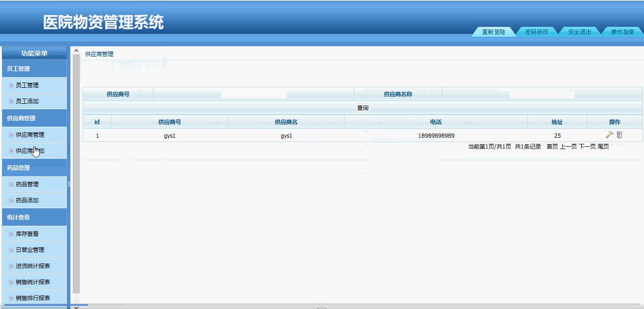
Task: Go to 首页 pagination link
Action: coord(552,147)
